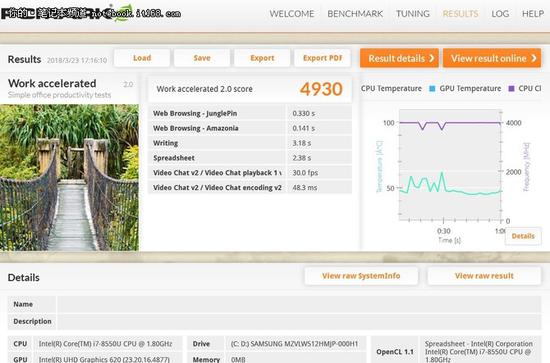The width and height of the screenshot is (550, 363).
Task: Click the Work accelerated heading
Action: point(52,83)
